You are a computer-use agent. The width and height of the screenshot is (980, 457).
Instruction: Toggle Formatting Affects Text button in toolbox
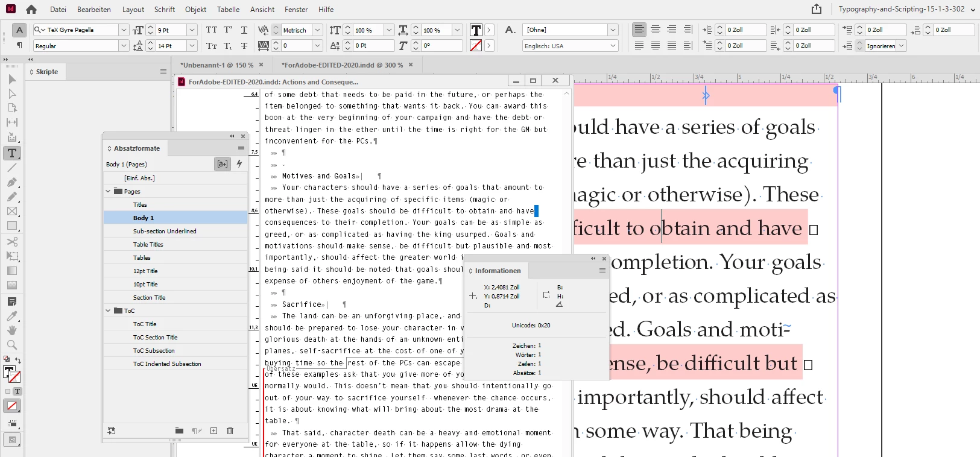point(17,391)
